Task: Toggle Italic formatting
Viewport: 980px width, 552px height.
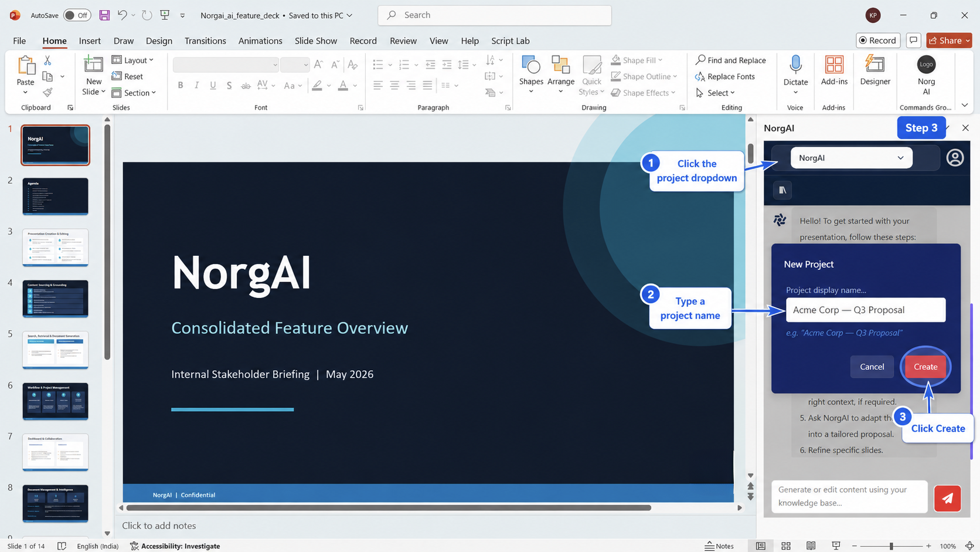Action: coord(196,86)
